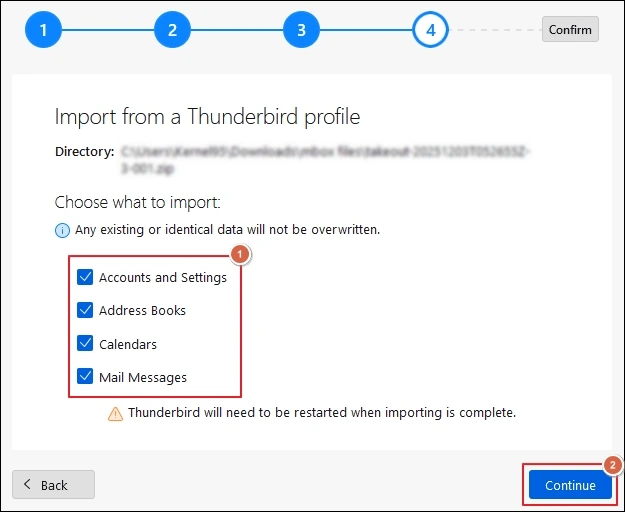Click the 'Import from a Thunderbird profile' heading
625x512 pixels.
[x=207, y=117]
